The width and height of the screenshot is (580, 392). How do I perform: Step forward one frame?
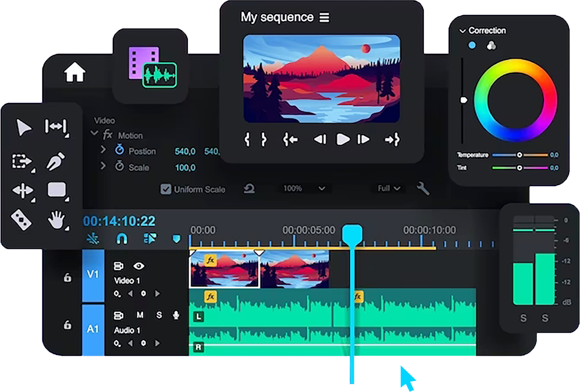(363, 140)
